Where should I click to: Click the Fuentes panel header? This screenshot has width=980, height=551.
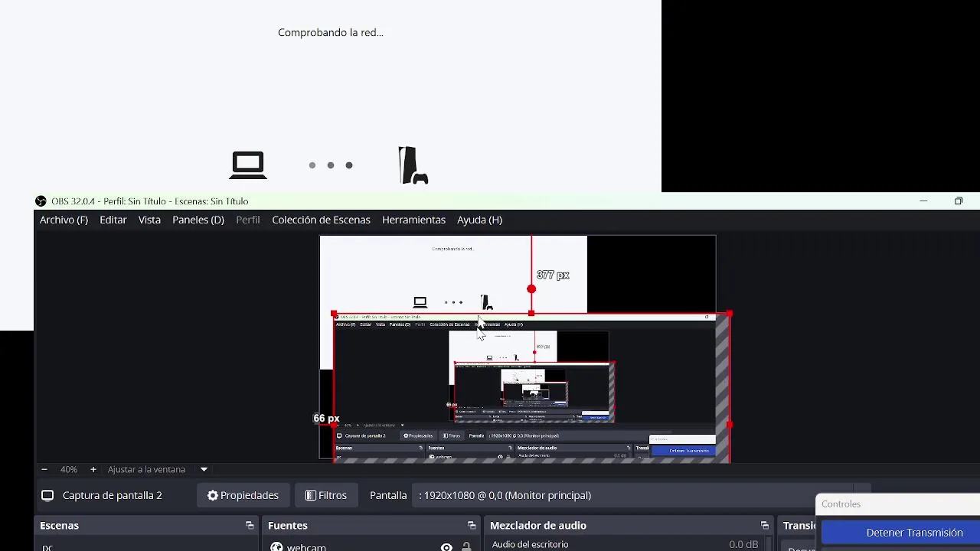click(288, 525)
